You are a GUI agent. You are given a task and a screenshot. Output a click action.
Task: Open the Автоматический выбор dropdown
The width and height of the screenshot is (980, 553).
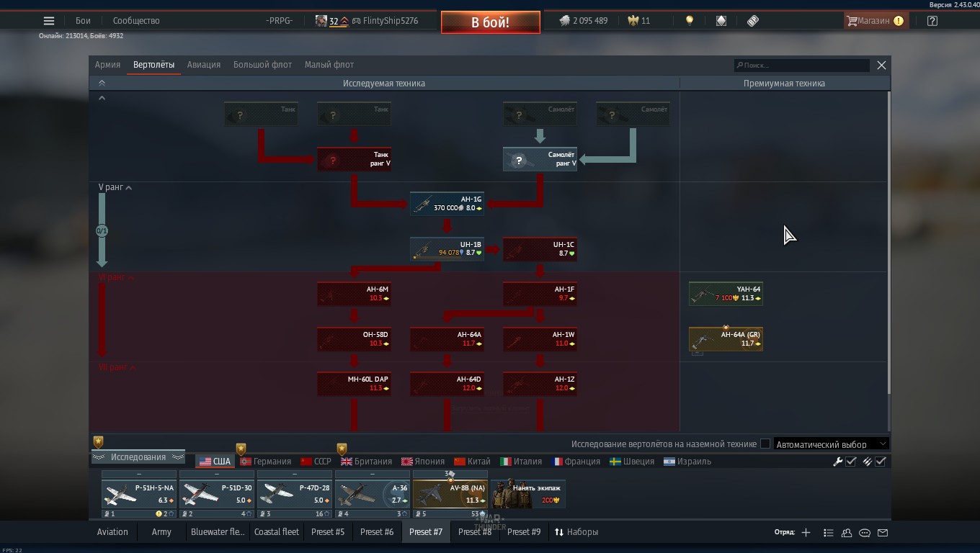(x=831, y=444)
